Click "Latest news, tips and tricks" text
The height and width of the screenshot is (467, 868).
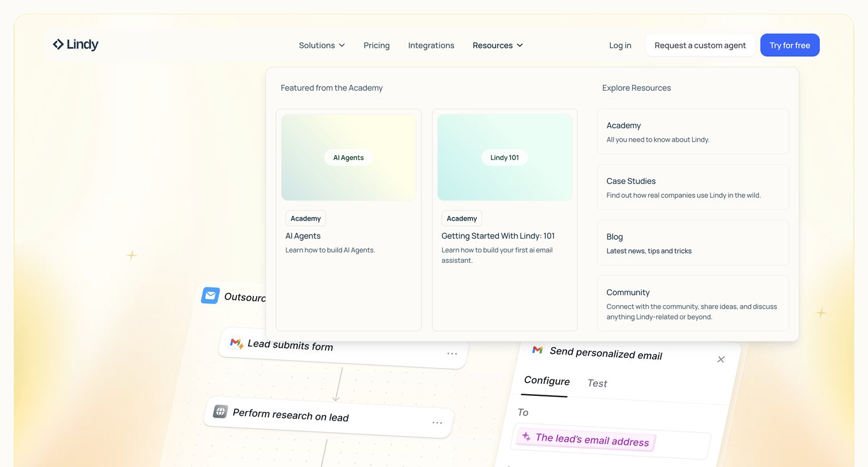[x=649, y=251]
